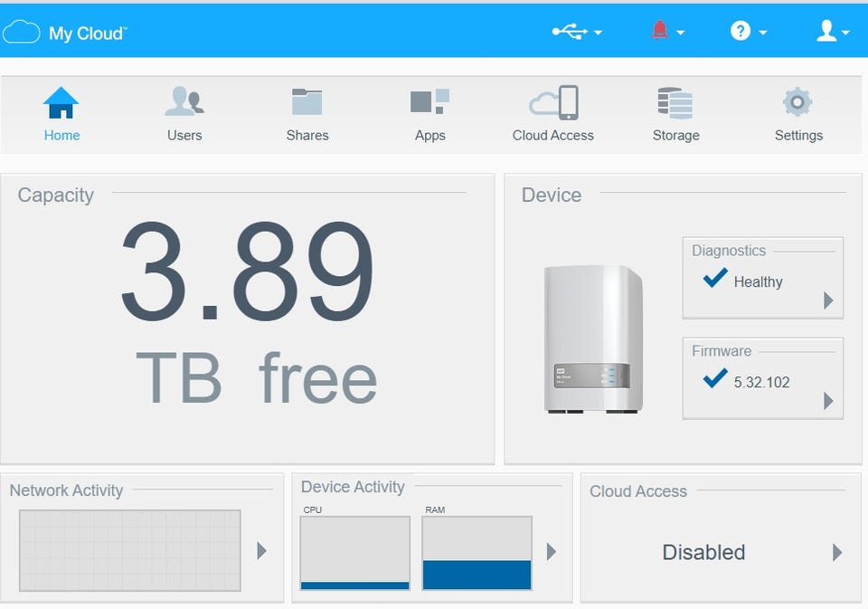Open the USB devices icon menu
The image size is (868, 609).
coord(570,32)
